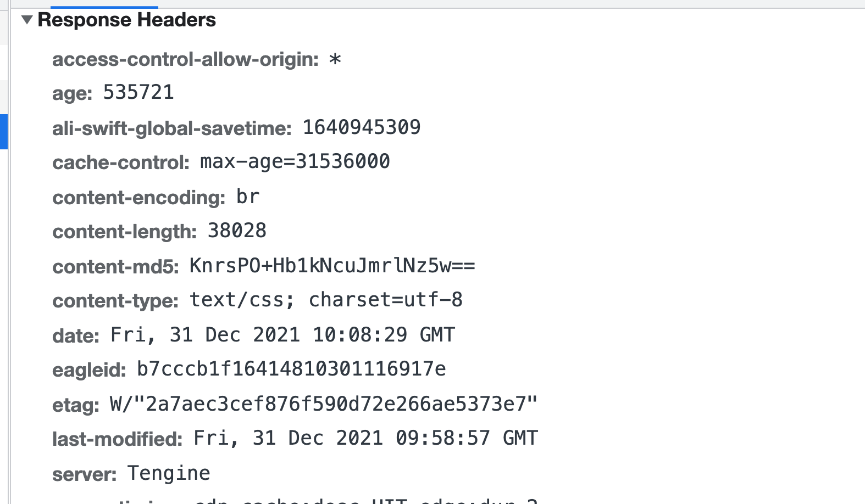Select the server header name
865x504 pixels.
click(85, 474)
